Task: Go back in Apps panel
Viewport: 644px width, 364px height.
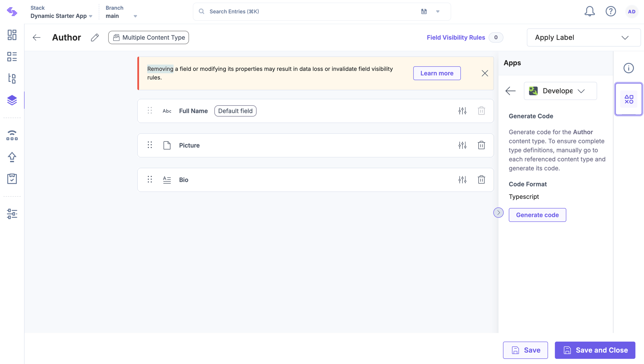Action: coord(510,91)
